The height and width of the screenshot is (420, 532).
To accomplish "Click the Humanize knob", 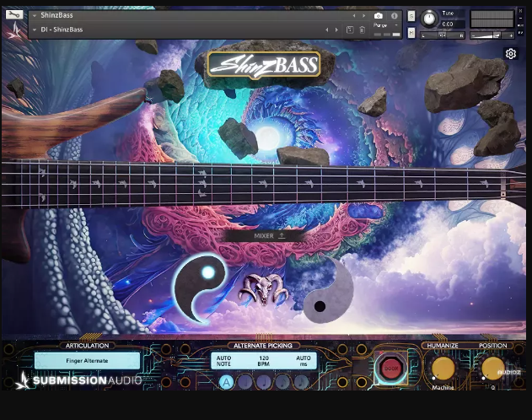I will point(443,369).
